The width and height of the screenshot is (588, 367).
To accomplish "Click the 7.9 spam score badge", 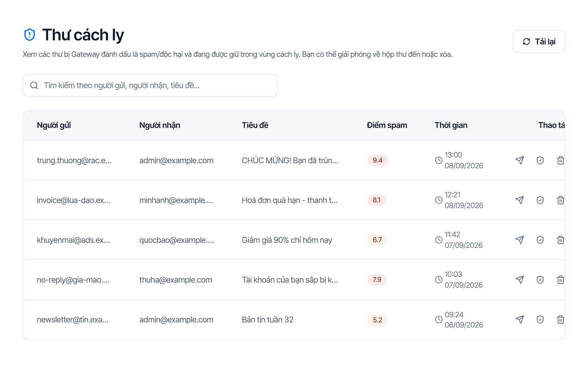I will click(x=377, y=280).
